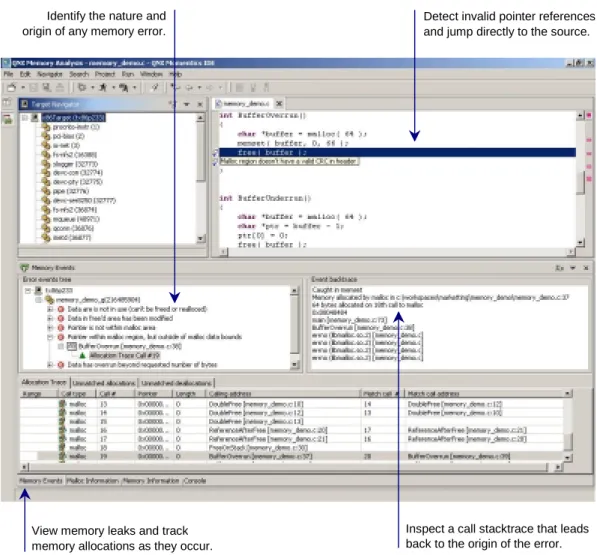This screenshot has width=597, height=555.
Task: Select BufferOverrun [memory_demo.c:38] tree item
Action: [x=130, y=346]
